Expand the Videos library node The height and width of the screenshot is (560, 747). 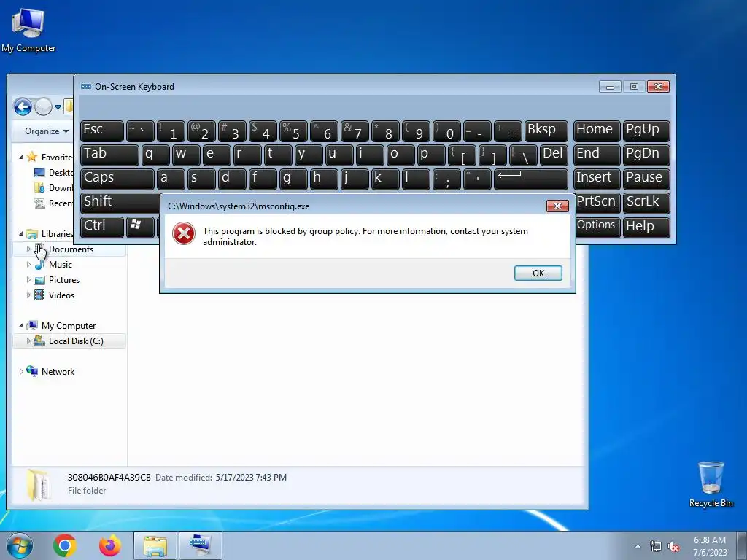tap(28, 295)
